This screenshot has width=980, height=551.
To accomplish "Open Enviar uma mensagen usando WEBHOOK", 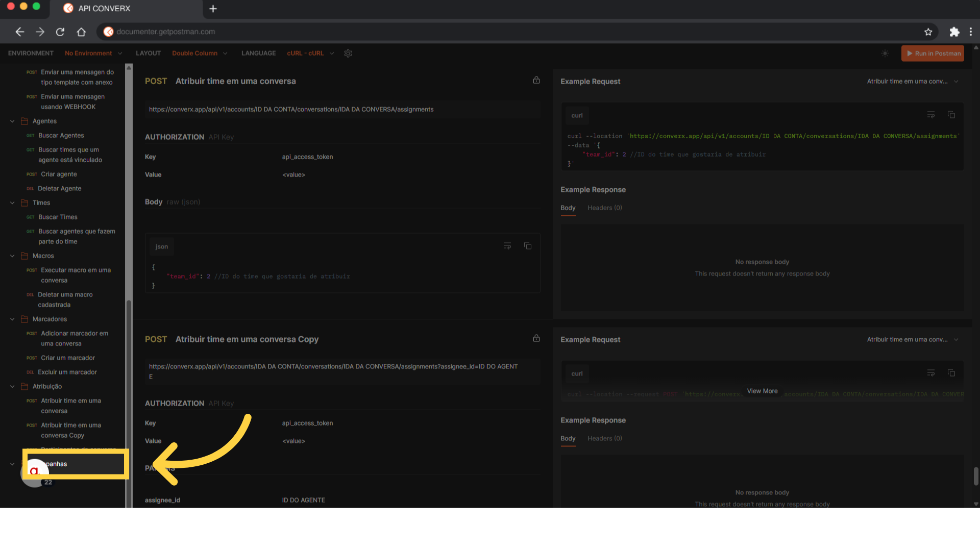I will (x=72, y=102).
